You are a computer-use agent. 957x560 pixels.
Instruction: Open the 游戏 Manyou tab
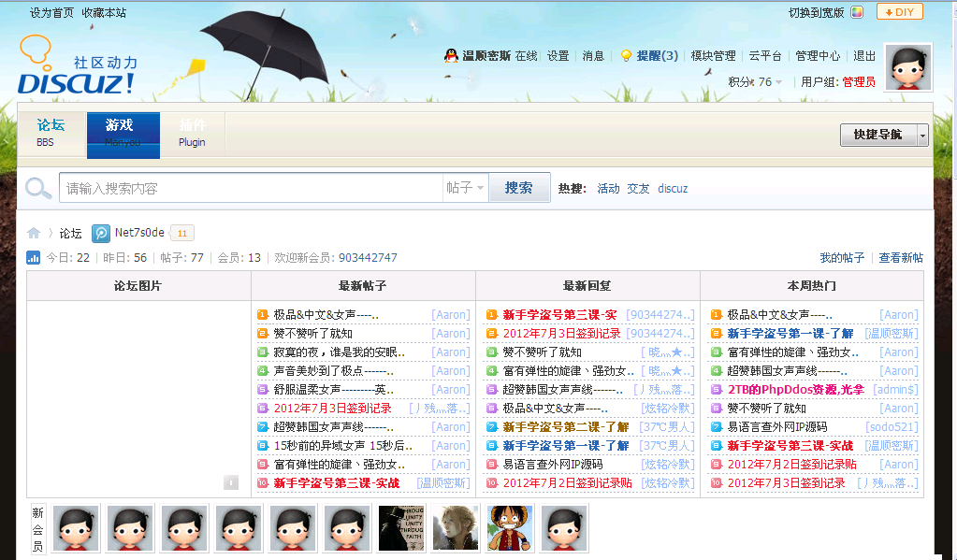123,135
